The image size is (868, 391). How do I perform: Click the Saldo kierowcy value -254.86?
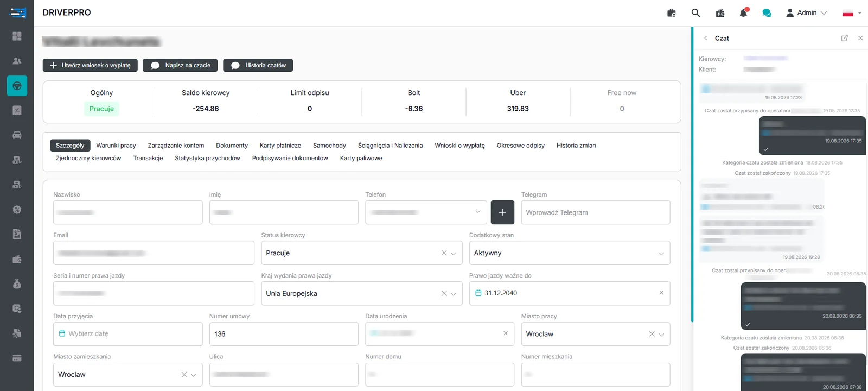point(206,109)
